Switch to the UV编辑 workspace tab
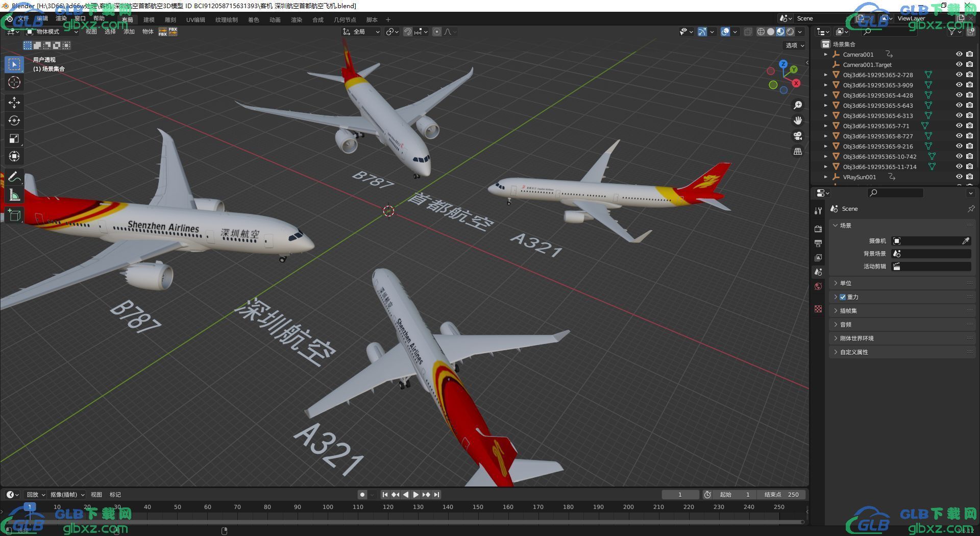Viewport: 980px width, 536px height. pyautogui.click(x=195, y=20)
